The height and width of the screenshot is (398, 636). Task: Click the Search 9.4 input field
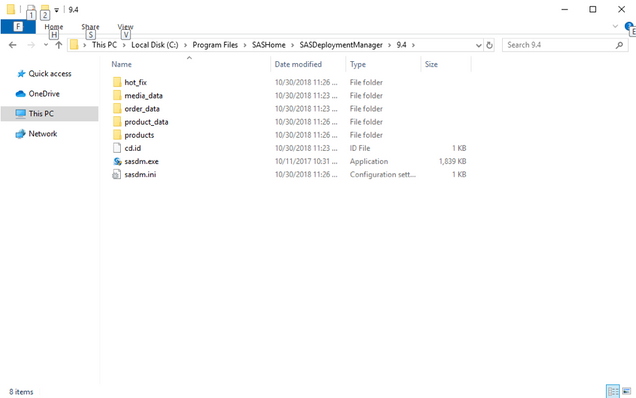560,45
